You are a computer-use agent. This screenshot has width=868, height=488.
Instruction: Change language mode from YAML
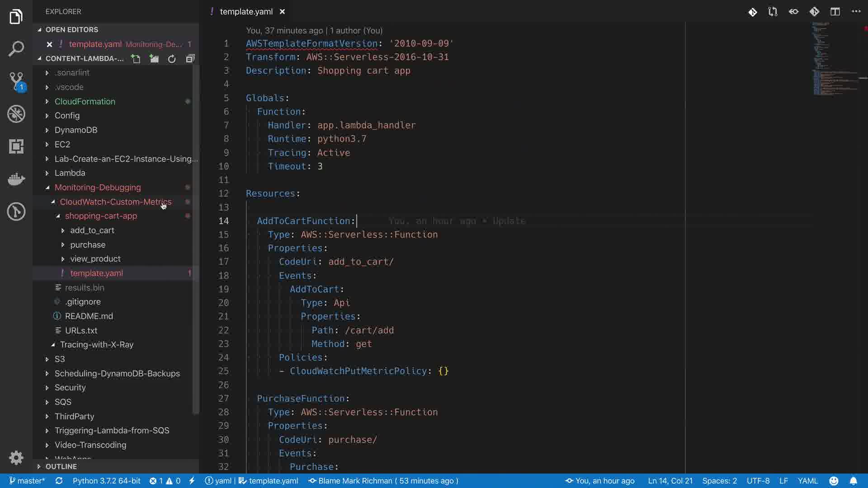coord(807,481)
